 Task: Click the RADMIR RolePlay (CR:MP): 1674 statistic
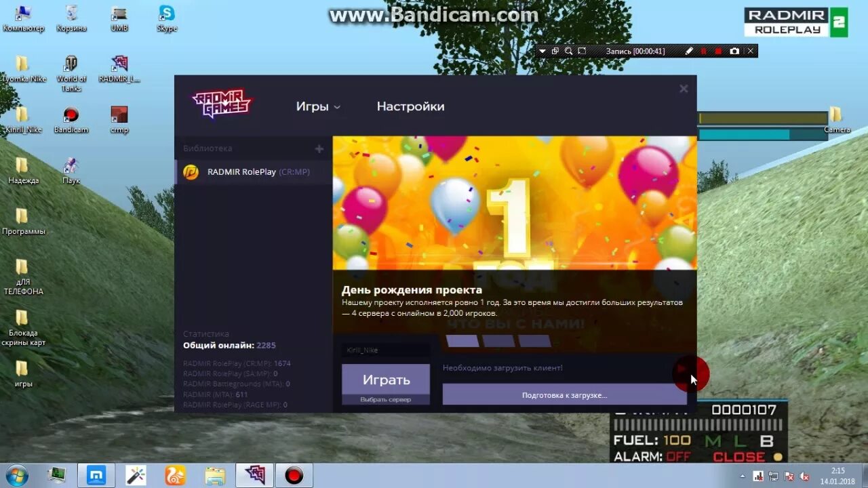coord(237,363)
